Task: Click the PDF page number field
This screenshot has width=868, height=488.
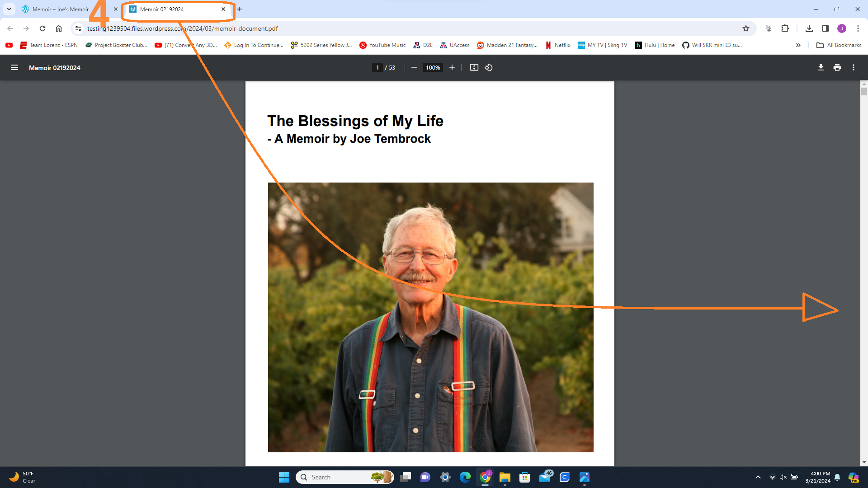Action: (377, 67)
